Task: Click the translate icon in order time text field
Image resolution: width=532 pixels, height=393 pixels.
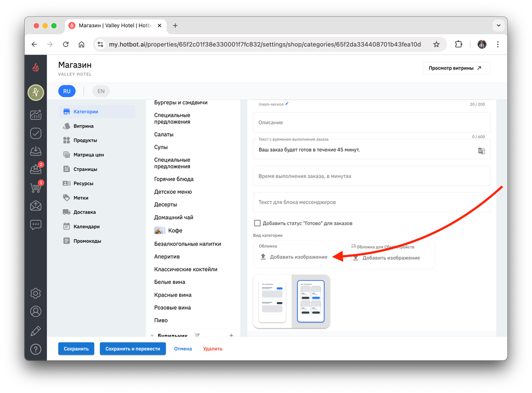Action: [481, 151]
